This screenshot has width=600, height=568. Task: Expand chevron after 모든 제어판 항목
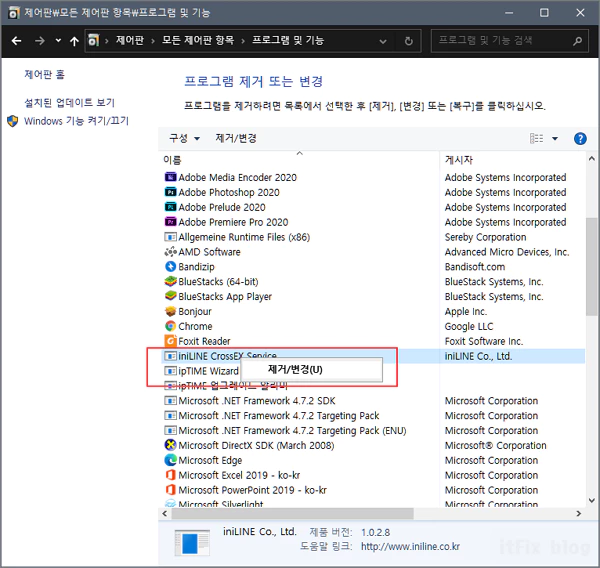[243, 41]
